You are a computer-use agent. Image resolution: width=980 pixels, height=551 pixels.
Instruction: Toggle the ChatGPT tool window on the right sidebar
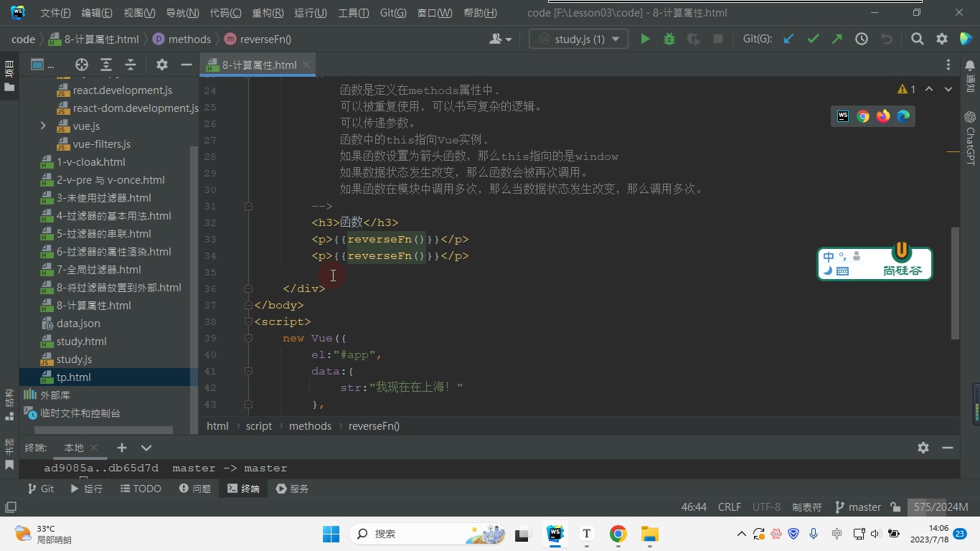[970, 138]
